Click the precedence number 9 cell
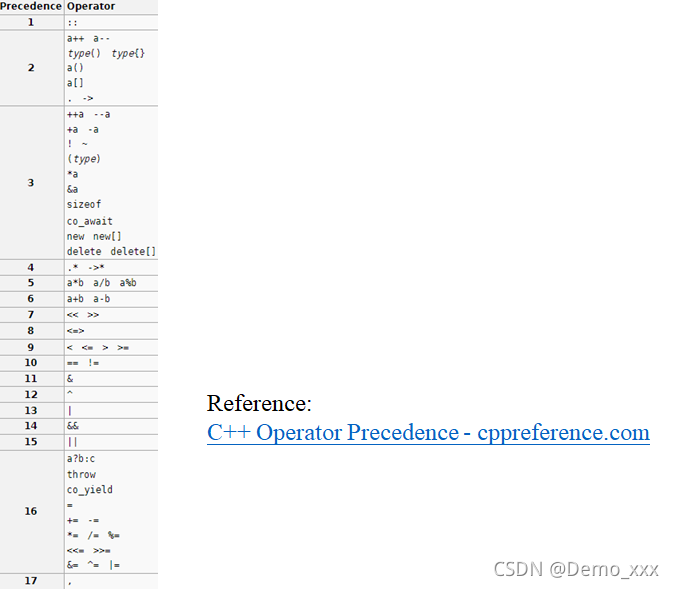Image resolution: width=674 pixels, height=589 pixels. pyautogui.click(x=32, y=347)
